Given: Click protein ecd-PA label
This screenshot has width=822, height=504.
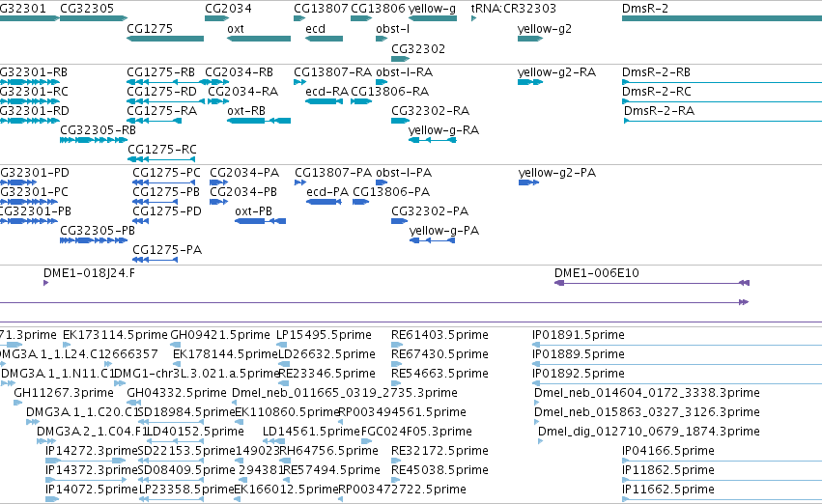Looking at the screenshot, I should (327, 192).
